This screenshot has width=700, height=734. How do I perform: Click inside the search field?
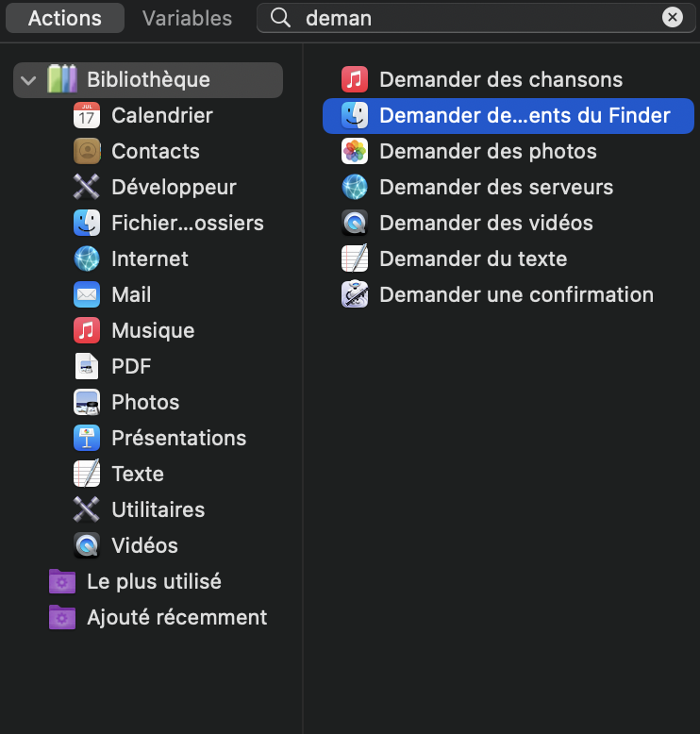pyautogui.click(x=472, y=18)
